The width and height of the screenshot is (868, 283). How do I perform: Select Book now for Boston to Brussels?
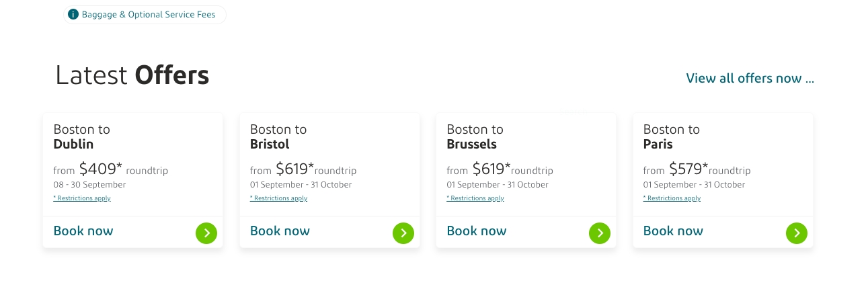pos(477,231)
